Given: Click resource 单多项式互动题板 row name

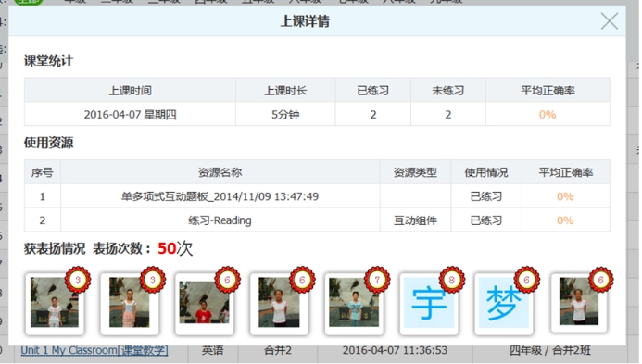Looking at the screenshot, I should (x=220, y=196).
